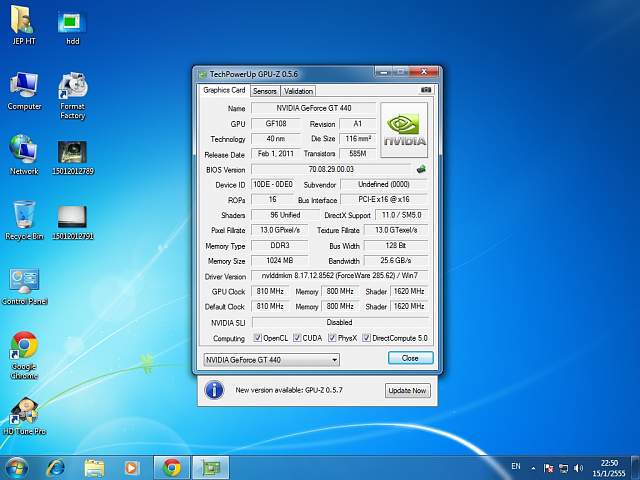Screen dimensions: 640x480
Task: Open the hdd desktop shortcut
Action: click(72, 24)
